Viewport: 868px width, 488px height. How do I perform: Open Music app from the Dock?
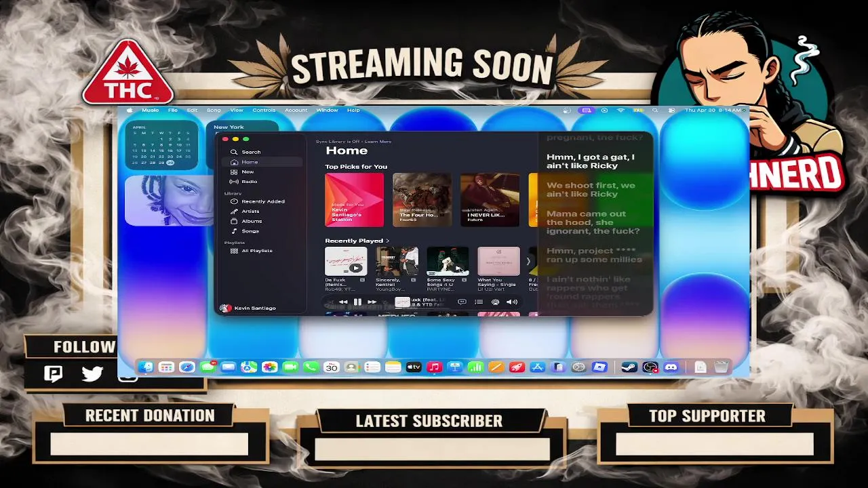pos(434,367)
